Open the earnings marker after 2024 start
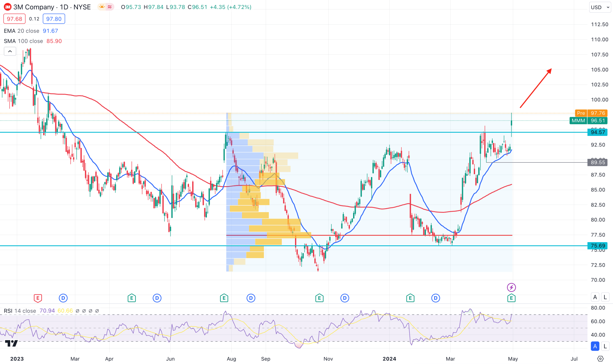This screenshot has height=364, width=613. (x=410, y=298)
